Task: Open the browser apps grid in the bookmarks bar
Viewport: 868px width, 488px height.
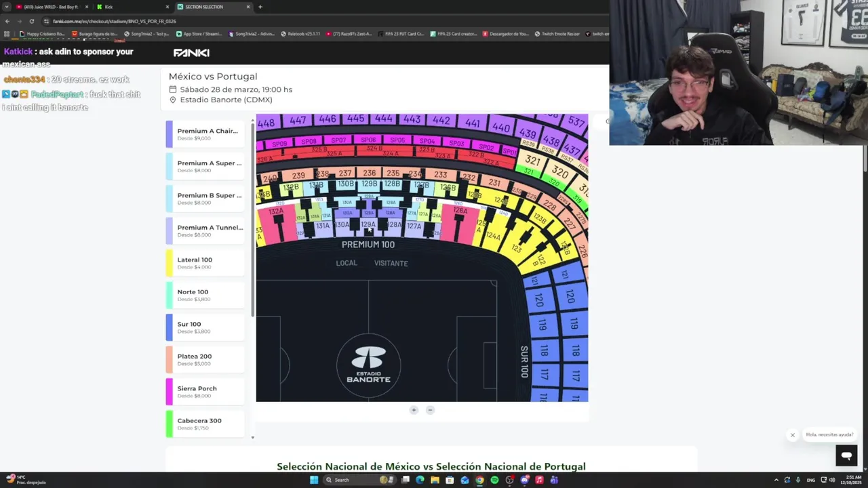Action: pos(7,34)
